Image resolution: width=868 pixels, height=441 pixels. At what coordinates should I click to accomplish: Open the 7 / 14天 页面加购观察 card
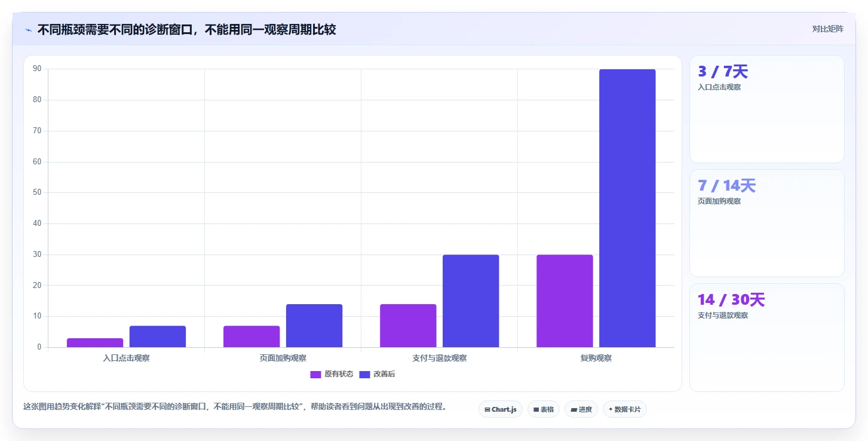coord(767,223)
